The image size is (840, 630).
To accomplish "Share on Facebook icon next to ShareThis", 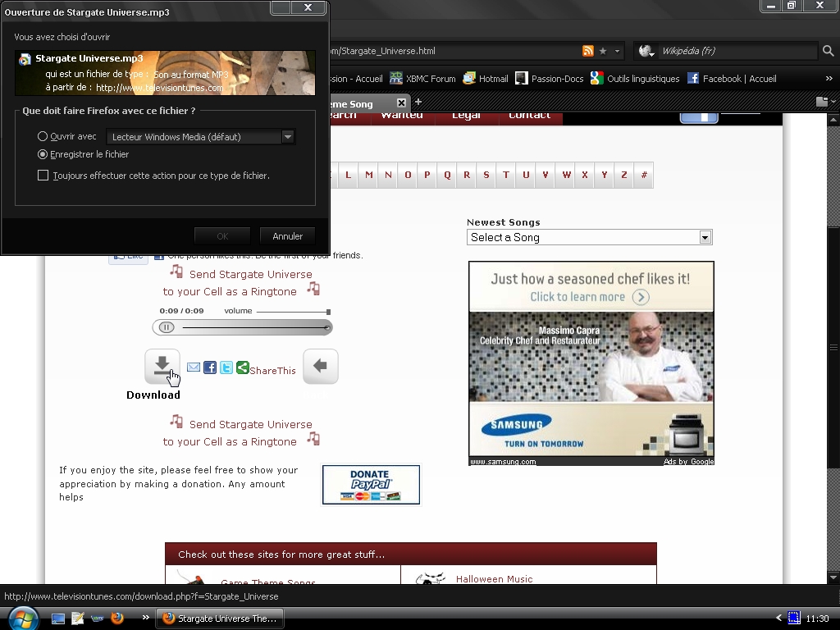I will [210, 367].
